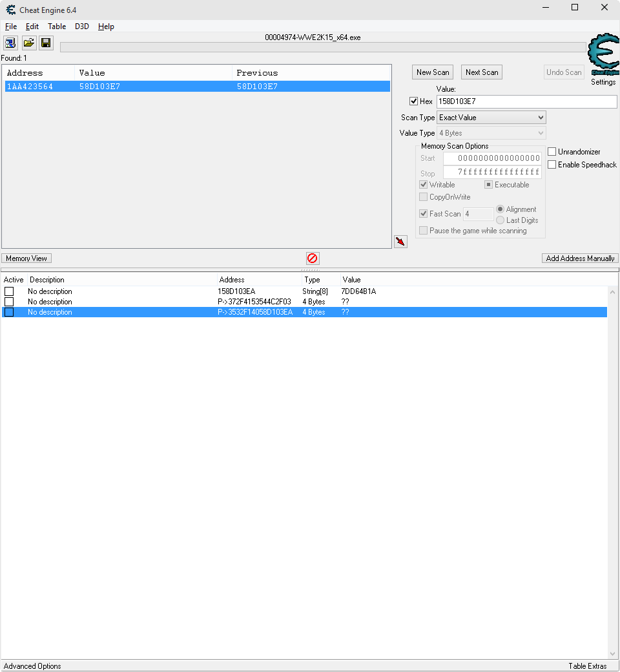Open the Scan Type dropdown
Image resolution: width=620 pixels, height=672 pixels.
[x=491, y=118]
